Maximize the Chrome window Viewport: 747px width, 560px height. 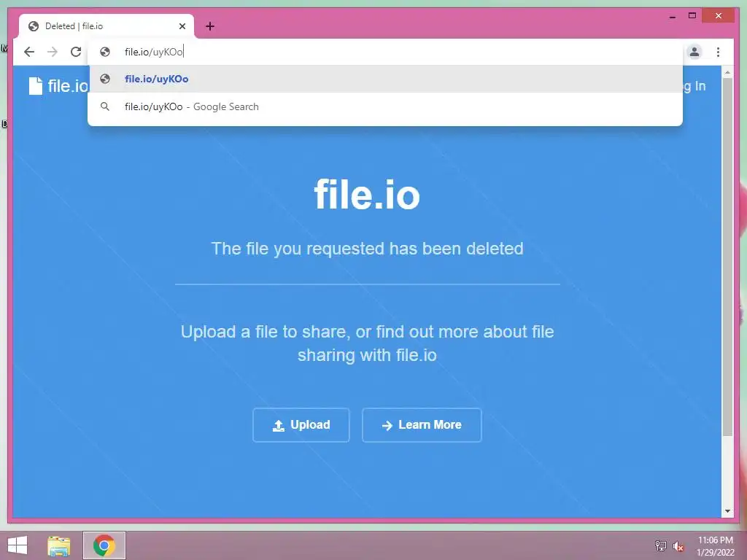pyautogui.click(x=692, y=16)
